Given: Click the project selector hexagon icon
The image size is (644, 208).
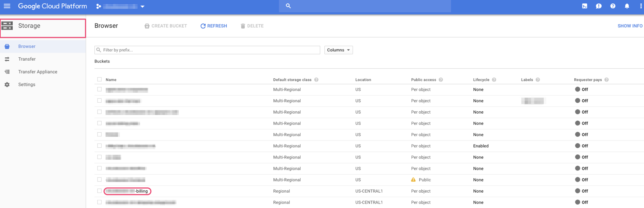Looking at the screenshot, I should (99, 6).
